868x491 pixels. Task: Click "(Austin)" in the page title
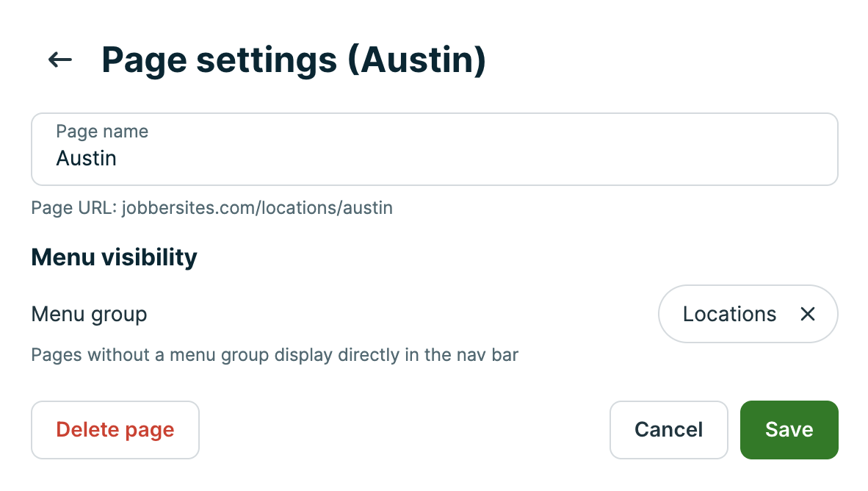(416, 60)
